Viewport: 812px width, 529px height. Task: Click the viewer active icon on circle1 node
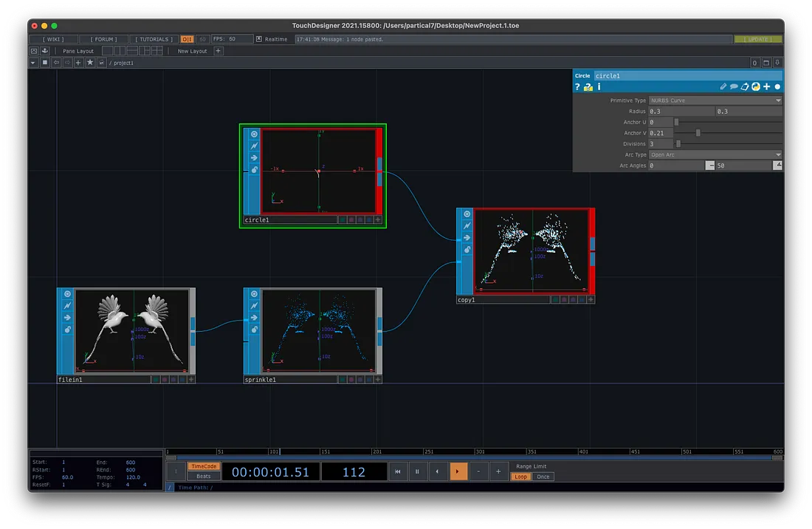[x=254, y=134]
